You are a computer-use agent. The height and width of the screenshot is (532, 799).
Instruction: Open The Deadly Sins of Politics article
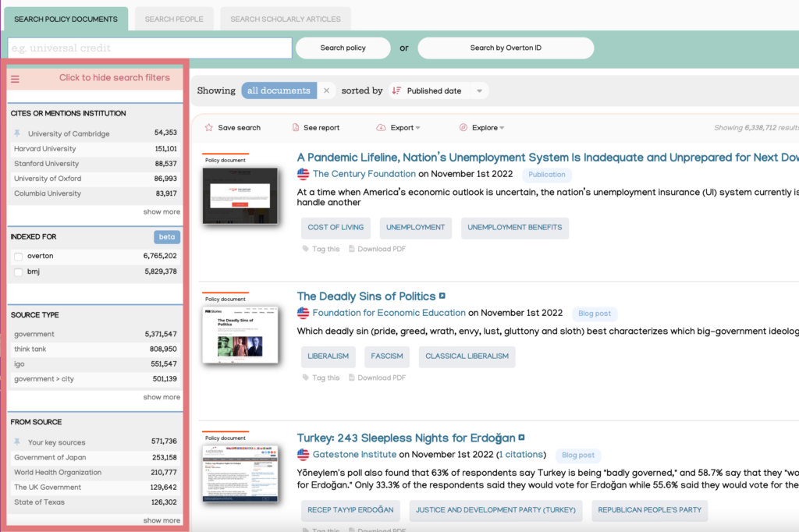pyautogui.click(x=367, y=296)
